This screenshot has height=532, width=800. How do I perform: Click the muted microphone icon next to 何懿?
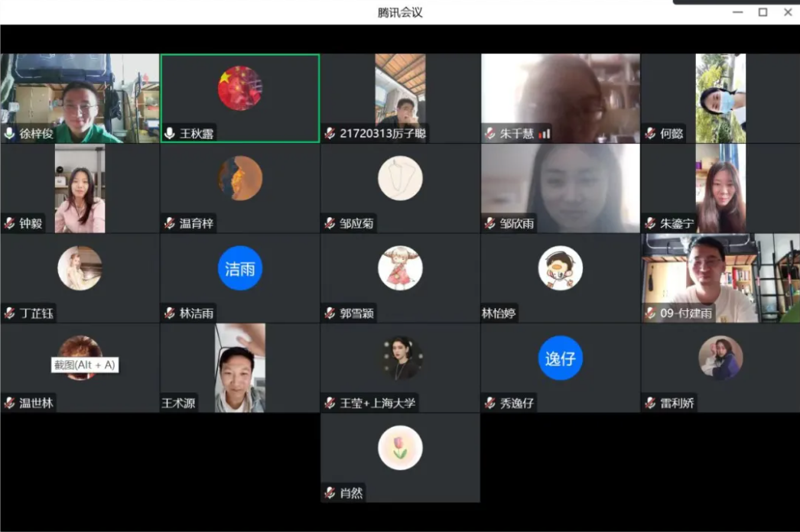pyautogui.click(x=651, y=134)
